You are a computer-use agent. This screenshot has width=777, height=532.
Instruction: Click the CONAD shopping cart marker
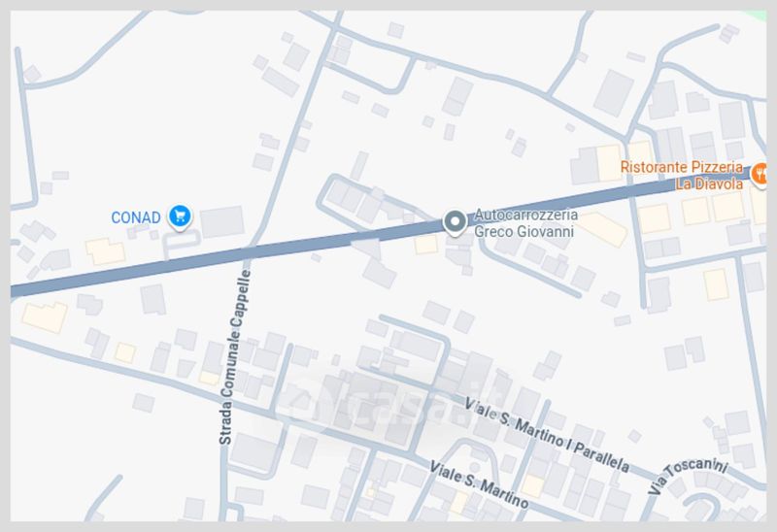tap(180, 216)
